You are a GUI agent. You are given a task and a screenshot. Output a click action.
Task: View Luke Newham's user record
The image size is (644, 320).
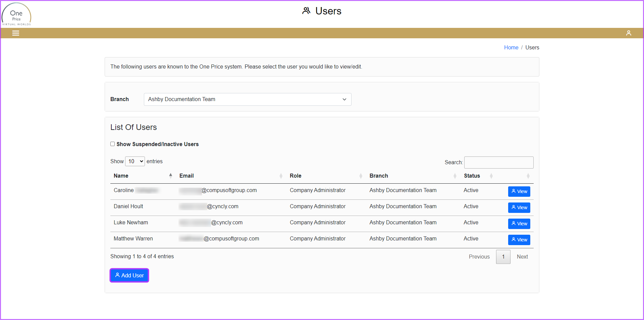tap(519, 224)
